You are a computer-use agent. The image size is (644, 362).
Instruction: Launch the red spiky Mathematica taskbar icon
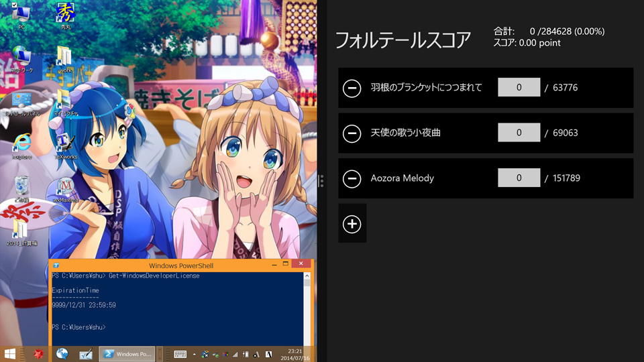point(39,354)
